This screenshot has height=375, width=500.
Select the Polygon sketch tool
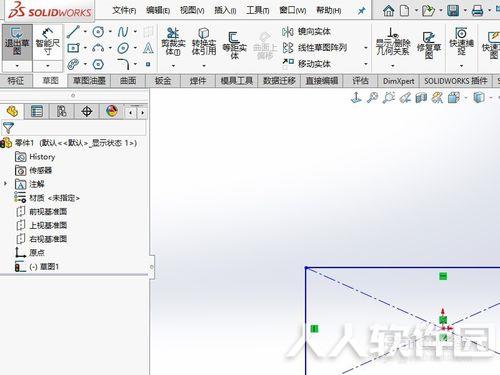(x=98, y=64)
